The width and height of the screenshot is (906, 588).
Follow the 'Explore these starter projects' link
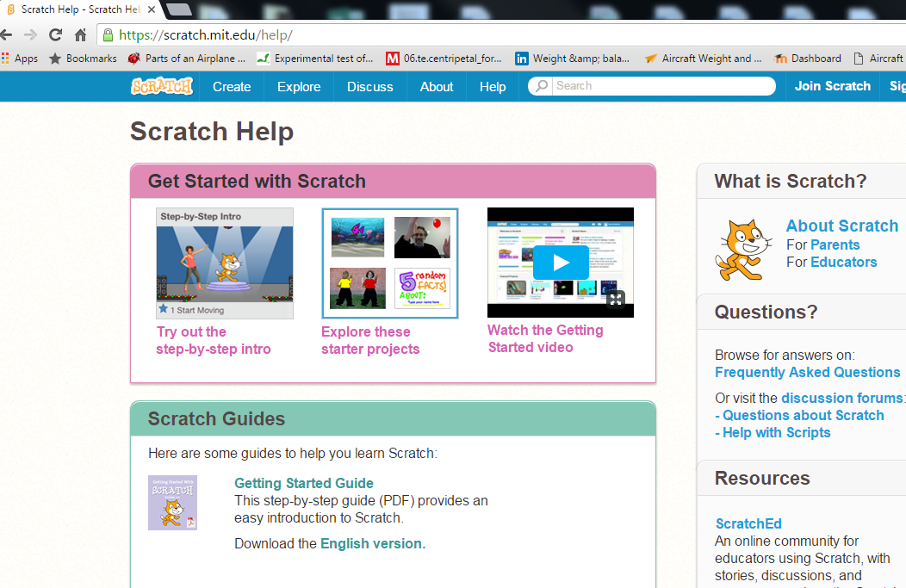coord(370,340)
